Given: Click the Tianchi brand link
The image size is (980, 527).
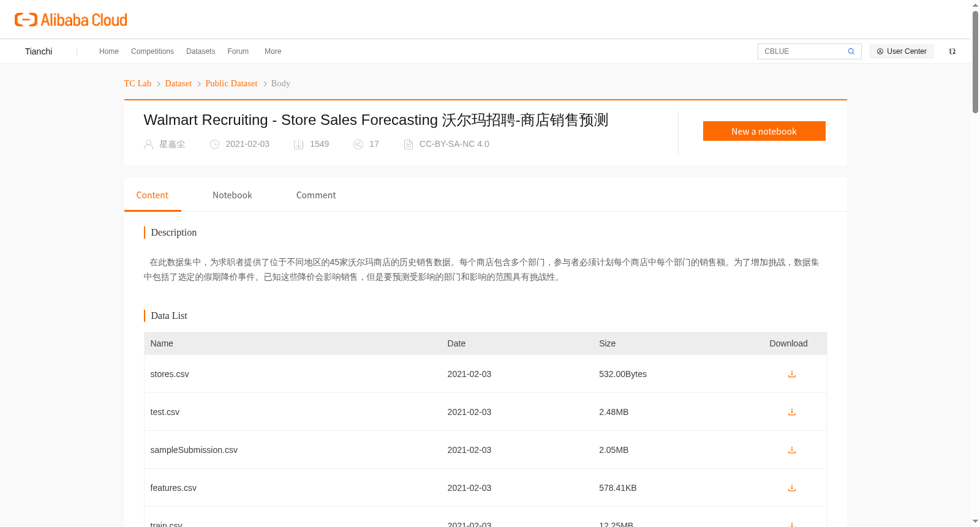Looking at the screenshot, I should pos(39,51).
